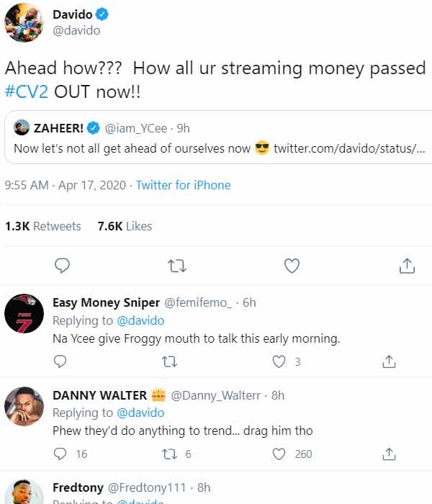Like Easy Money Sniper's reply
The height and width of the screenshot is (504, 432).
coord(279,361)
